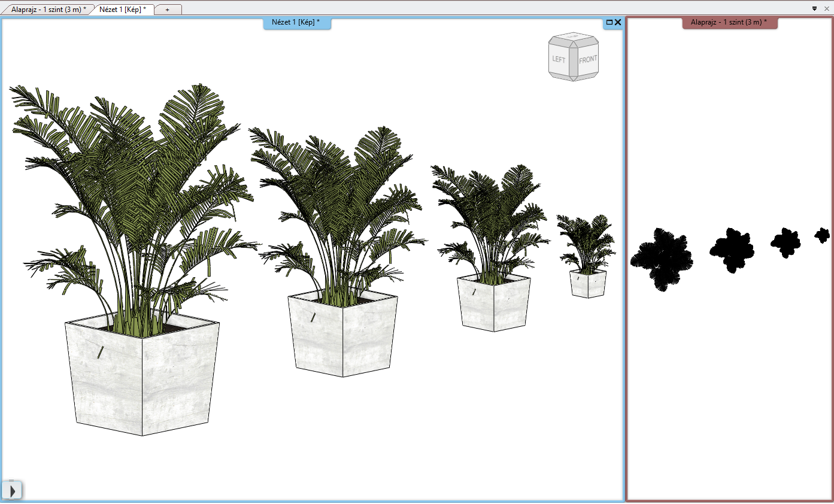Image resolution: width=834 pixels, height=504 pixels.
Task: Maximize the Nézet 1 [Kép] view pane
Action: coord(609,22)
